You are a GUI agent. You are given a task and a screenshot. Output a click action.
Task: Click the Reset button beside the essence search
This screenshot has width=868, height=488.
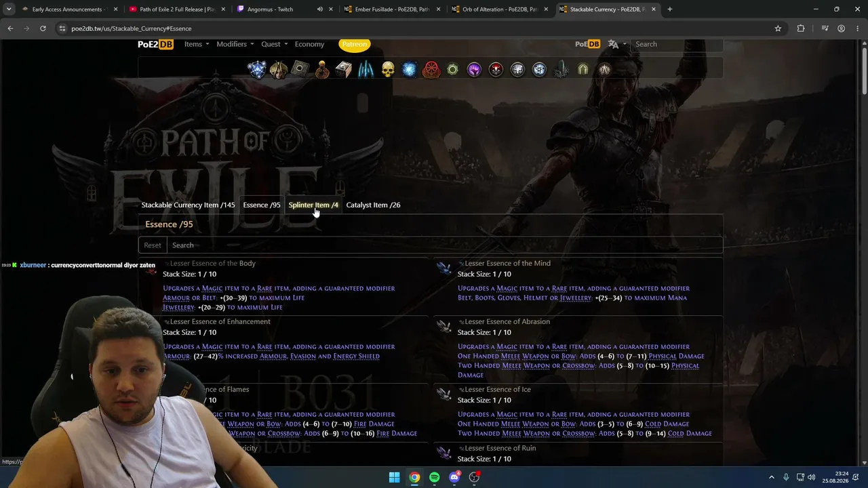[153, 245]
